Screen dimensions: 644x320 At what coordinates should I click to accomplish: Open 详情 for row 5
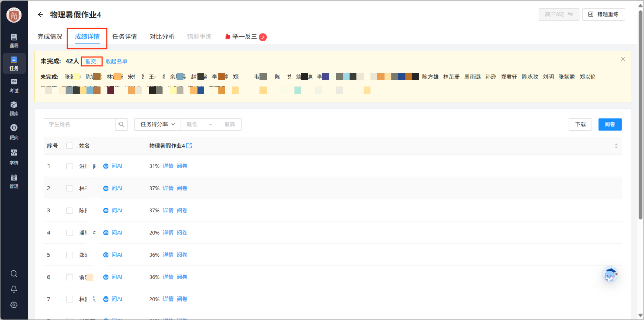point(168,255)
